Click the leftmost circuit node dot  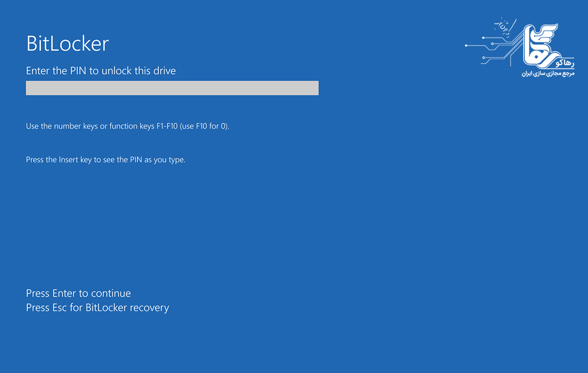[x=466, y=46]
